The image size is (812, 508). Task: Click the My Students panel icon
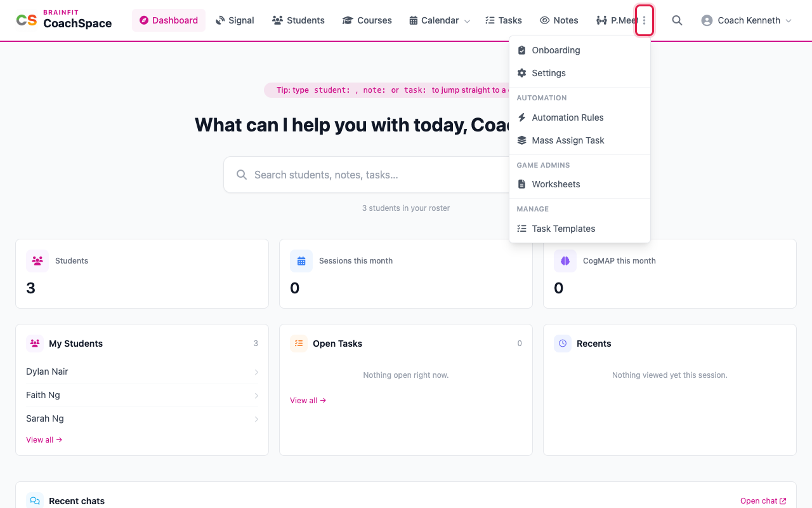(x=35, y=344)
